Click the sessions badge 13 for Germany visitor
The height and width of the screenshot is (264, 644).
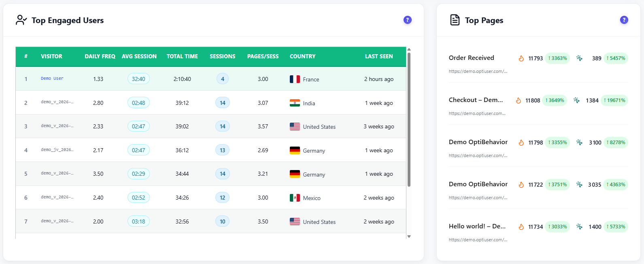(x=222, y=150)
